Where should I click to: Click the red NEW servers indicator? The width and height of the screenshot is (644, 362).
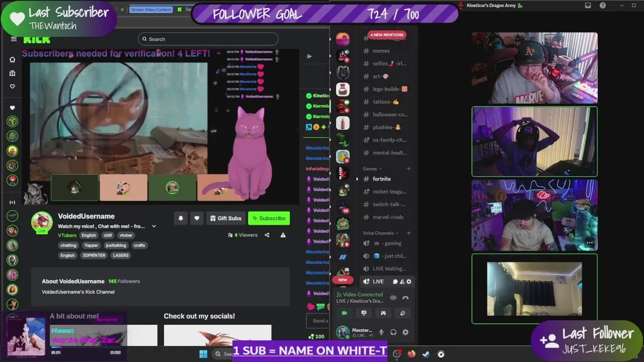click(x=343, y=280)
